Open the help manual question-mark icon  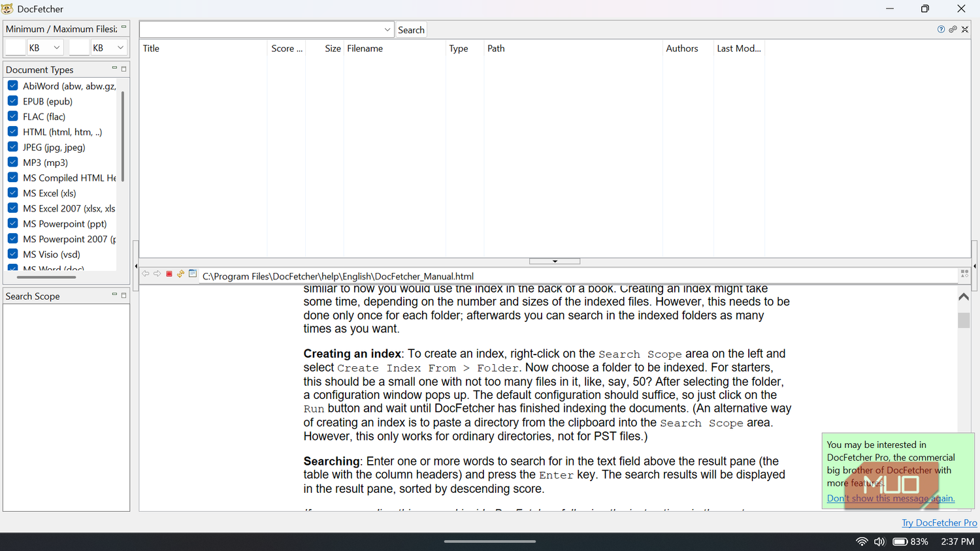tap(941, 29)
